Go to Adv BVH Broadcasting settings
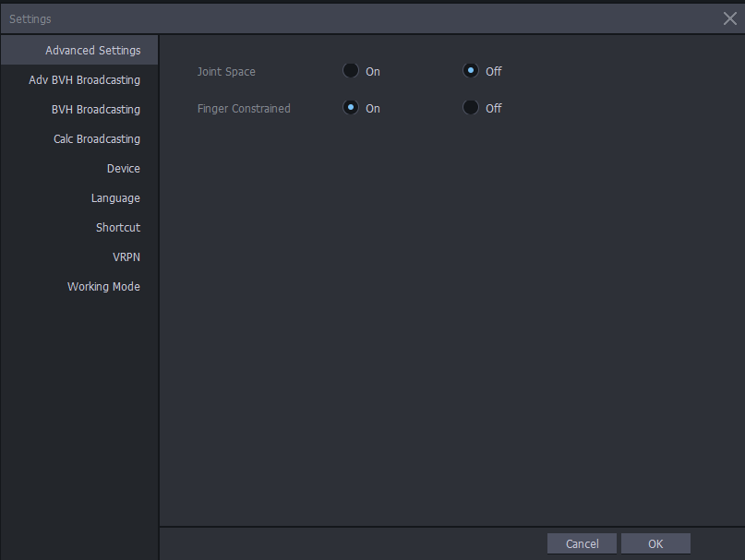 pyautogui.click(x=79, y=79)
